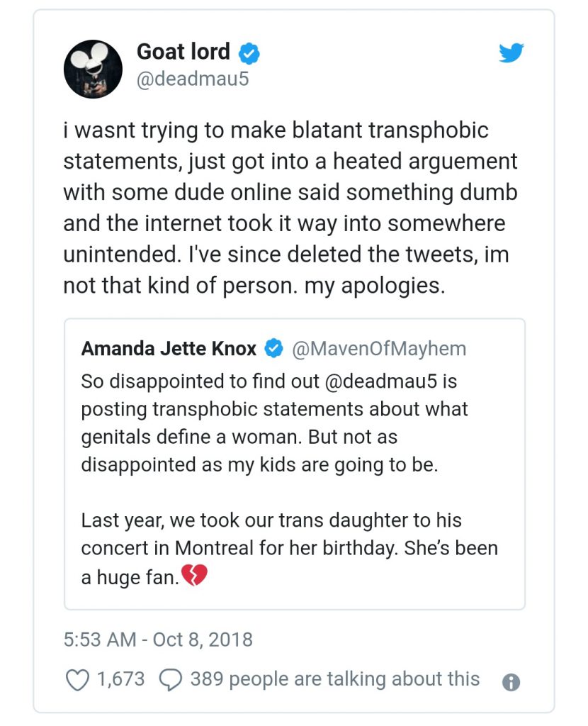Open the info icon beside the reply count
The height and width of the screenshot is (726, 588).
click(x=511, y=682)
